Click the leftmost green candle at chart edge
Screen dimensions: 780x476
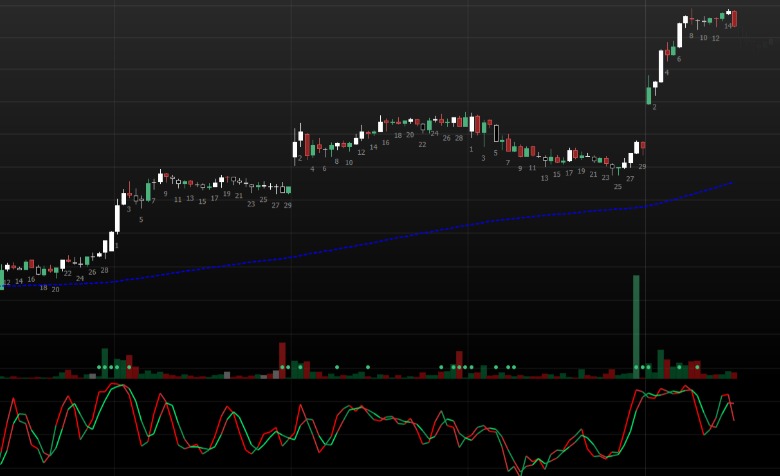1,278
